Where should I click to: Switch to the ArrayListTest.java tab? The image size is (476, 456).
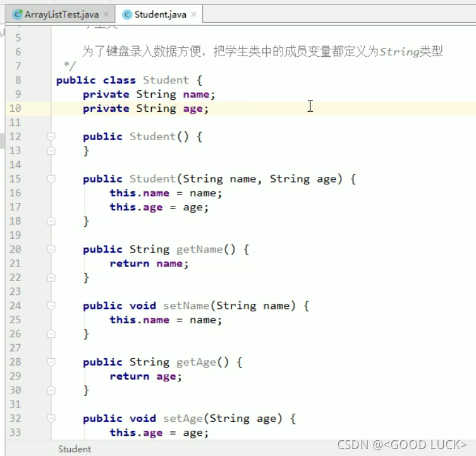click(60, 15)
